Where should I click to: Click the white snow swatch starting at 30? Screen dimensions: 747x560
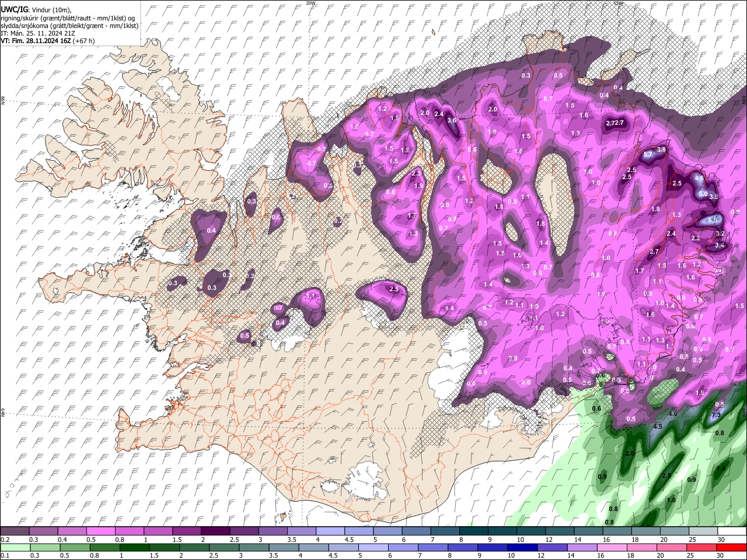coord(732,531)
